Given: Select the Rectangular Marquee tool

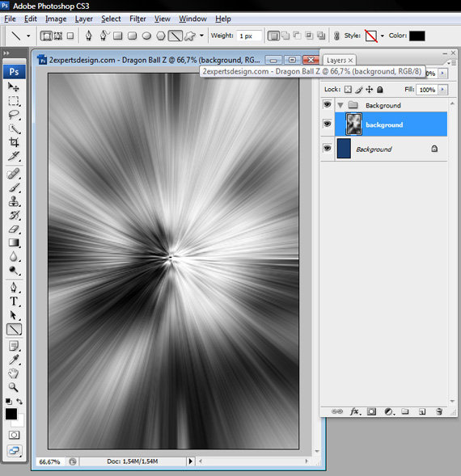Looking at the screenshot, I should [x=14, y=101].
